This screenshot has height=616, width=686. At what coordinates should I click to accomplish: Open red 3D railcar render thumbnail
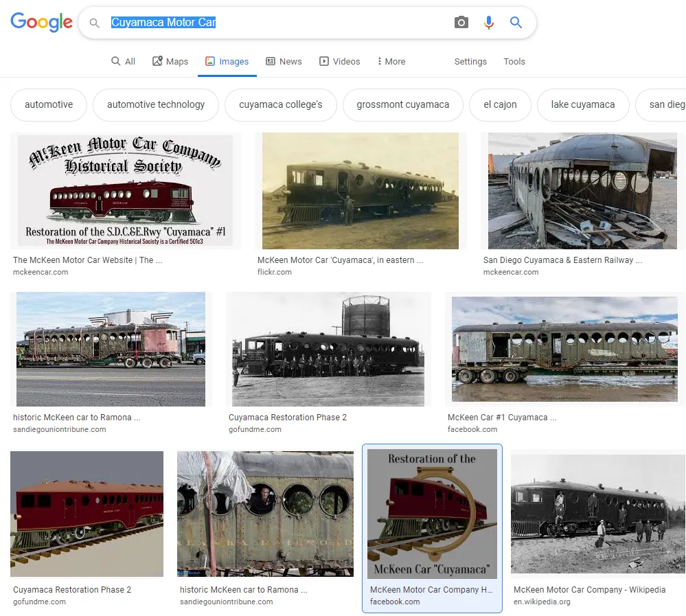tap(87, 514)
